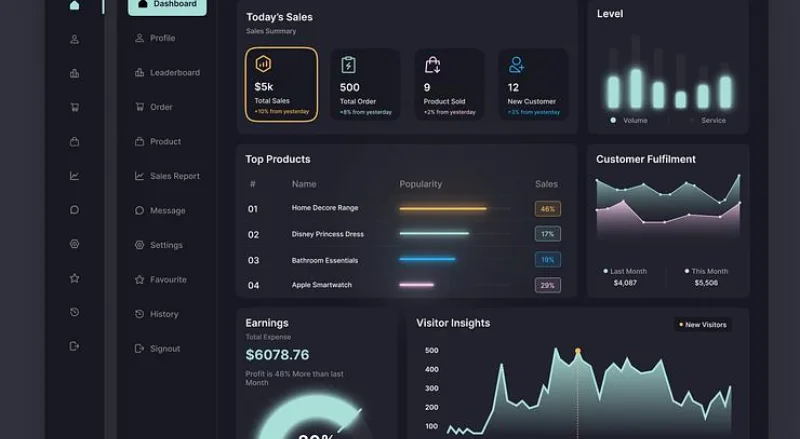Toggle the New Visitors legend badge
Screen dimensions: 800x439
coord(703,325)
